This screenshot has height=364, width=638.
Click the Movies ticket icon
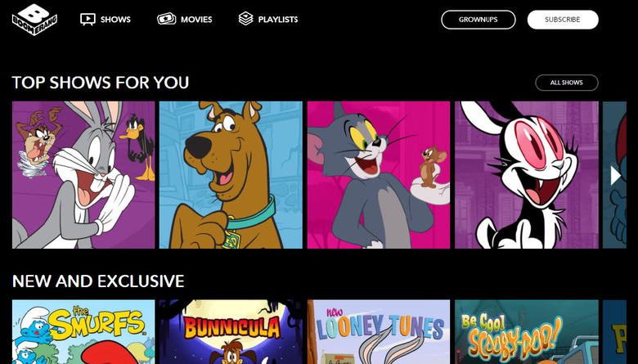click(166, 19)
